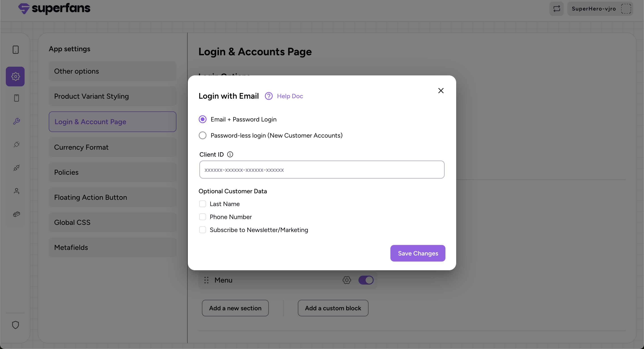Click the settings gear sidebar icon
This screenshot has width=644, height=349.
click(15, 76)
